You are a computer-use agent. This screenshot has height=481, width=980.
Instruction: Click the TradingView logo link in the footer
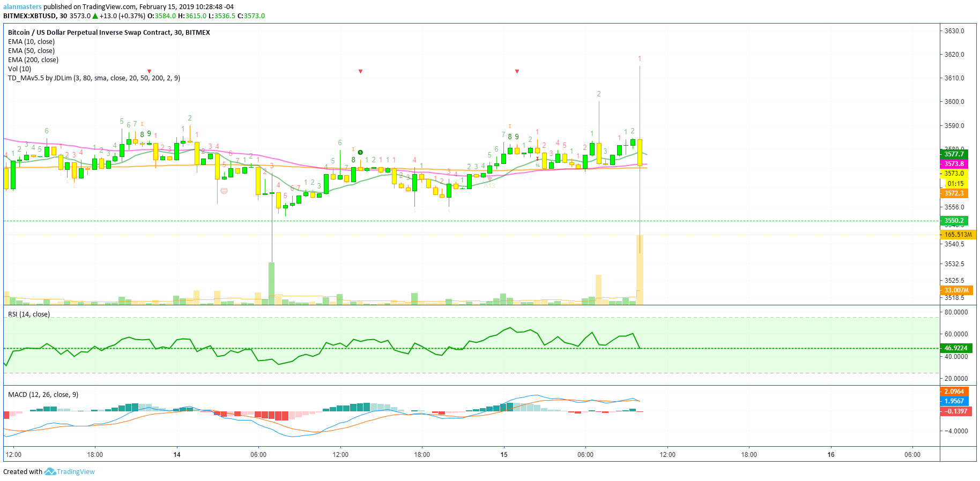[x=70, y=472]
